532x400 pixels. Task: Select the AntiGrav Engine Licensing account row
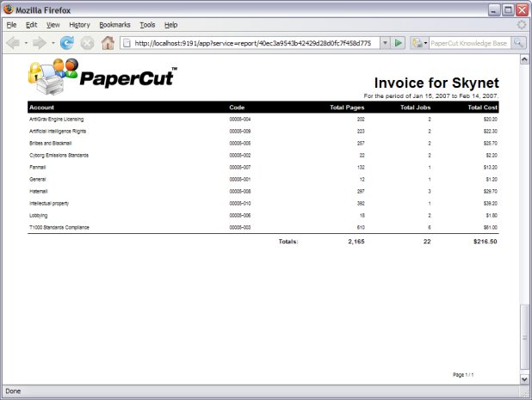coord(263,120)
